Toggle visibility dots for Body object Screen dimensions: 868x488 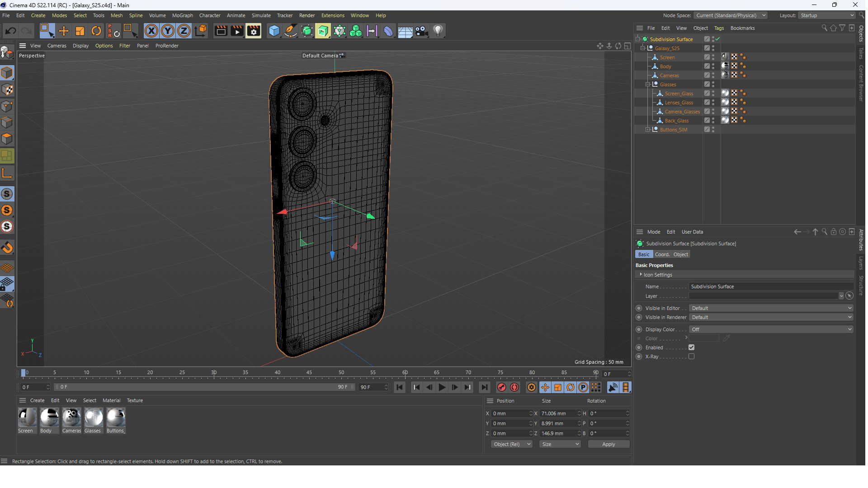pos(713,66)
